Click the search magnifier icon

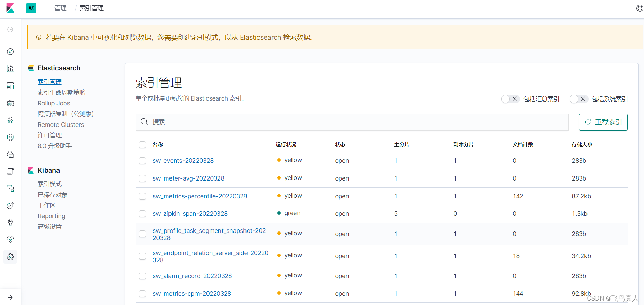point(144,122)
